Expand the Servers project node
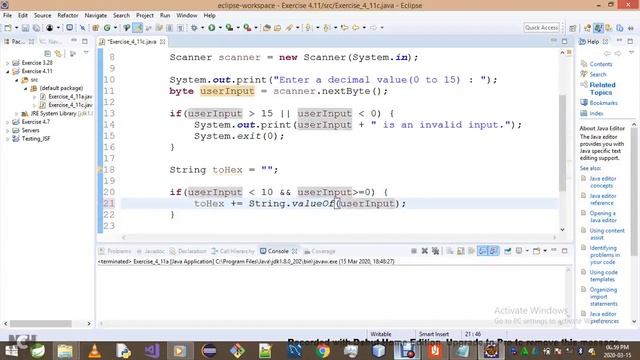 [x=7, y=131]
